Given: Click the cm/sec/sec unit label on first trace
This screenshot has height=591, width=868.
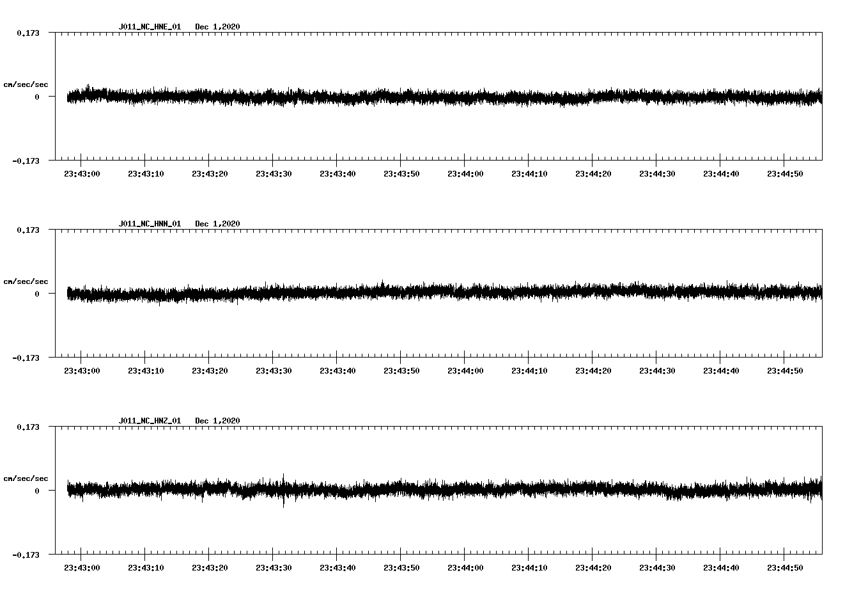Looking at the screenshot, I should click(26, 84).
